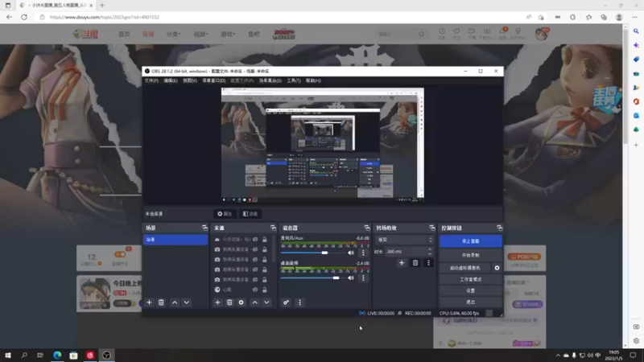The height and width of the screenshot is (362, 644).
Task: Open audio mixer panel menu dots
Action: [x=299, y=302]
